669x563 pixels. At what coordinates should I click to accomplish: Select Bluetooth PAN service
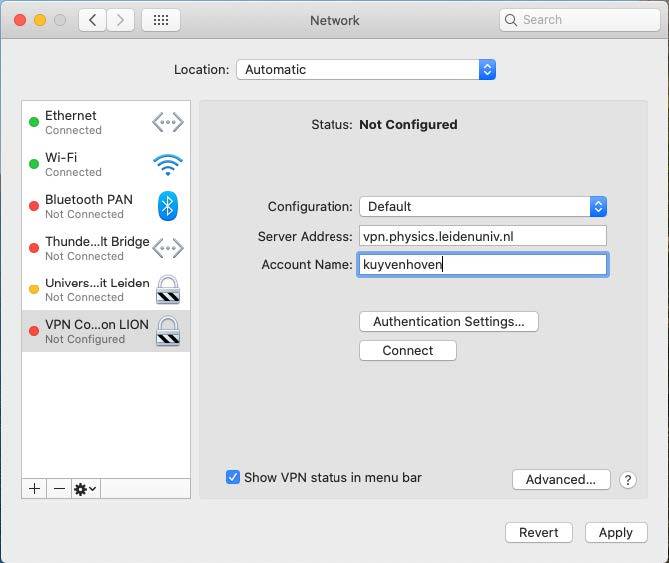[x=106, y=206]
